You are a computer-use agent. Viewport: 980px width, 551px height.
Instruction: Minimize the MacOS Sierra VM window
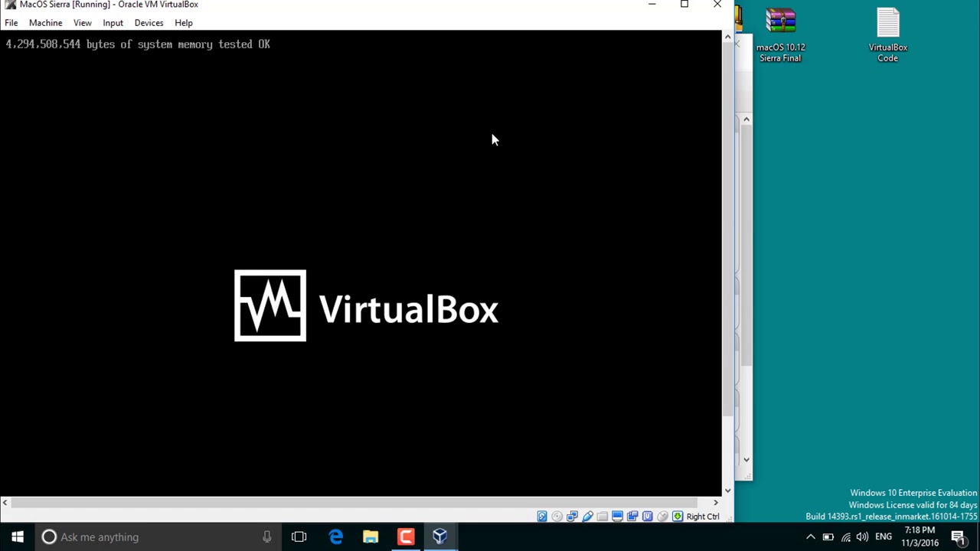coord(652,5)
